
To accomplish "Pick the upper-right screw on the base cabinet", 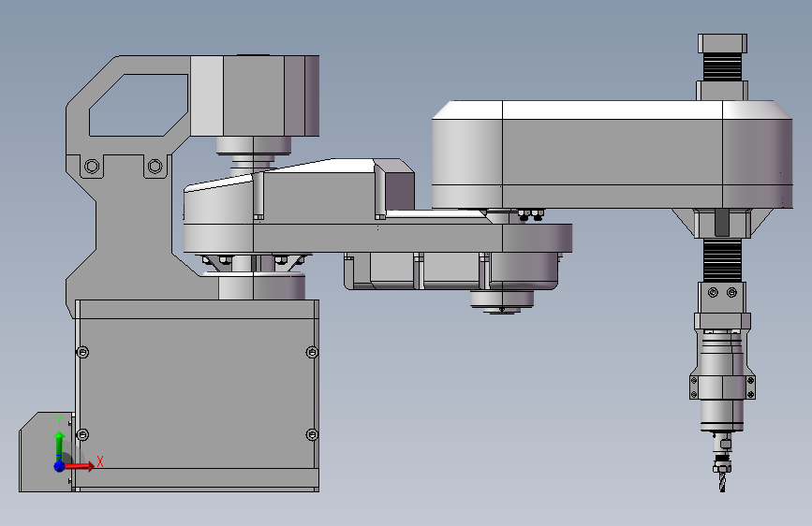I will [x=312, y=352].
